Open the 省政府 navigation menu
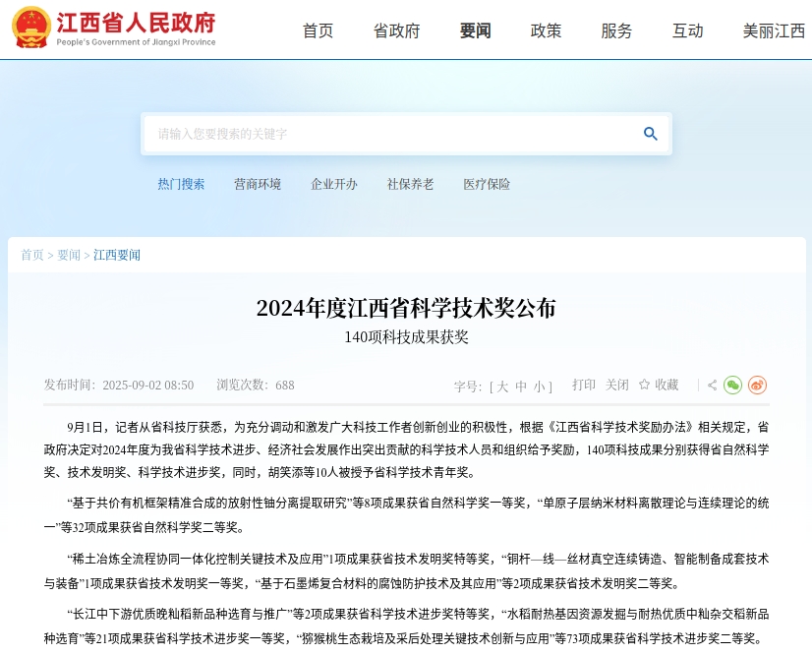This screenshot has width=812, height=655. pos(396,30)
